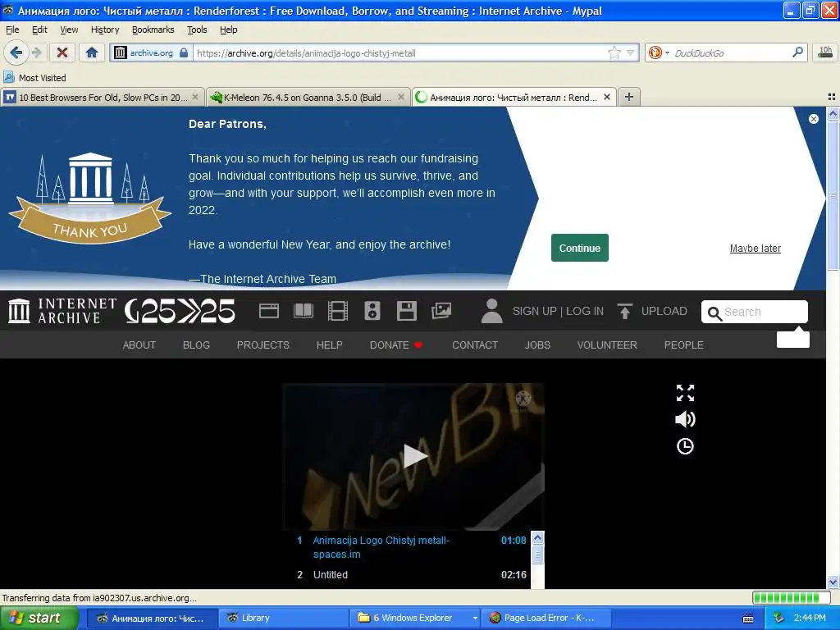Click the Forward arrow in toolbar
Viewport: 840px width, 630px height.
tap(36, 52)
